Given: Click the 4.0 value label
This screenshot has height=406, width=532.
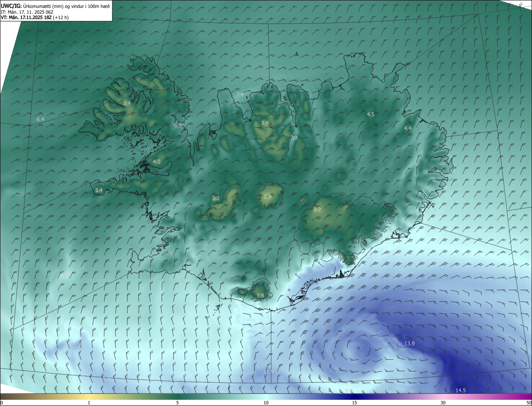Looking at the screenshot, I should pos(156,161).
